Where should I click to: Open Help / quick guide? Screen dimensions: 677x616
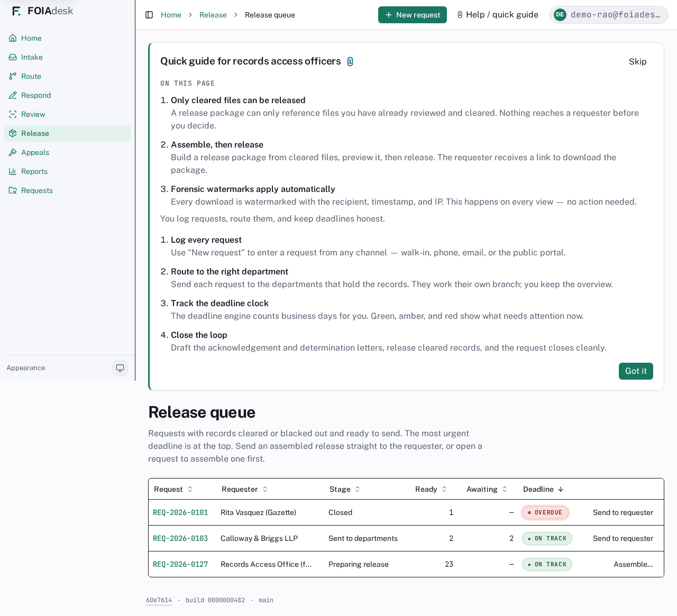[497, 15]
